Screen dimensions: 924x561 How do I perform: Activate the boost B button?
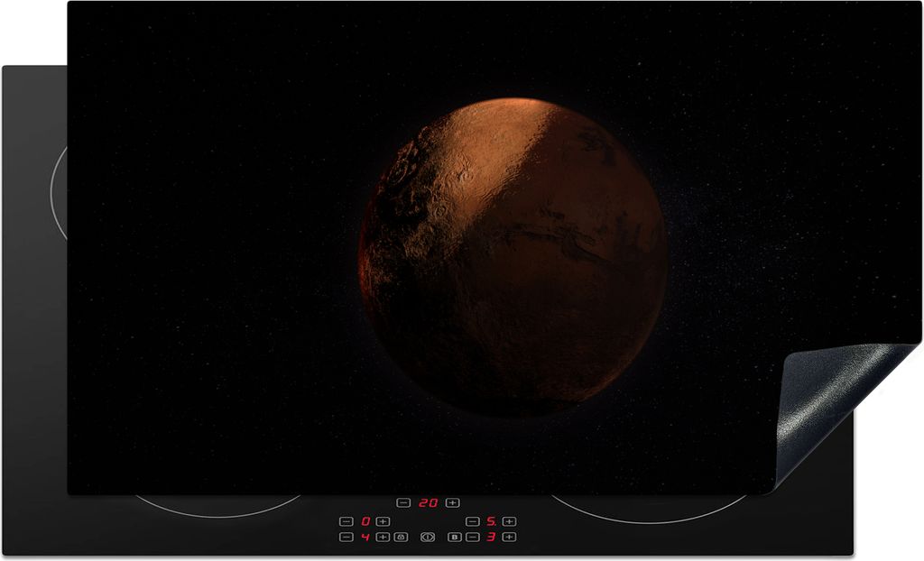pos(454,538)
